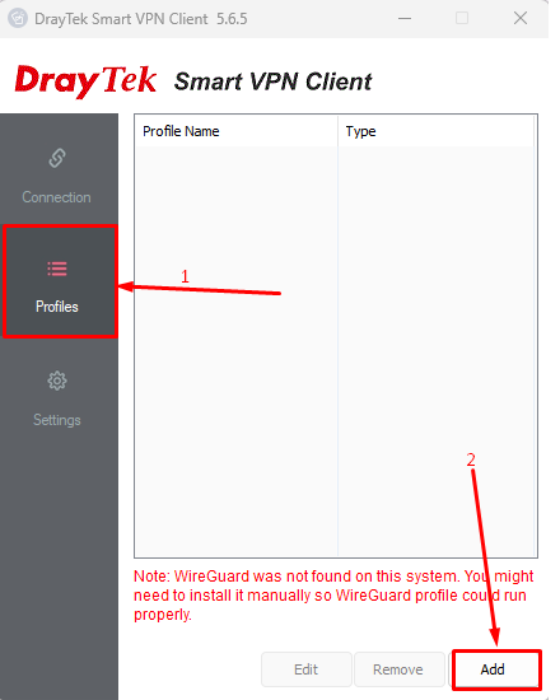Viewport: 549px width, 700px height.
Task: Add a new VPN profile
Action: [493, 669]
